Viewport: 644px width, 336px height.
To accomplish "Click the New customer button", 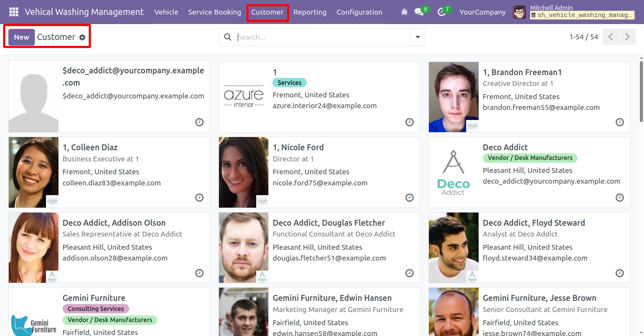I will pyautogui.click(x=22, y=37).
